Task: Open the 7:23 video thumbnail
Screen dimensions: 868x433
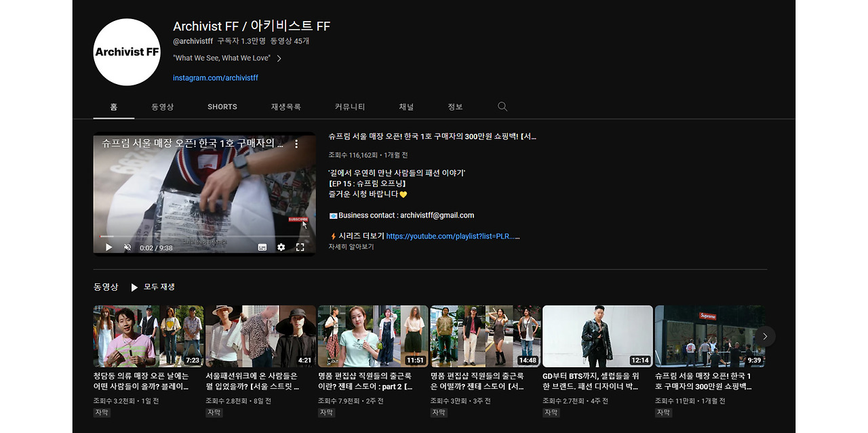Action: point(149,336)
